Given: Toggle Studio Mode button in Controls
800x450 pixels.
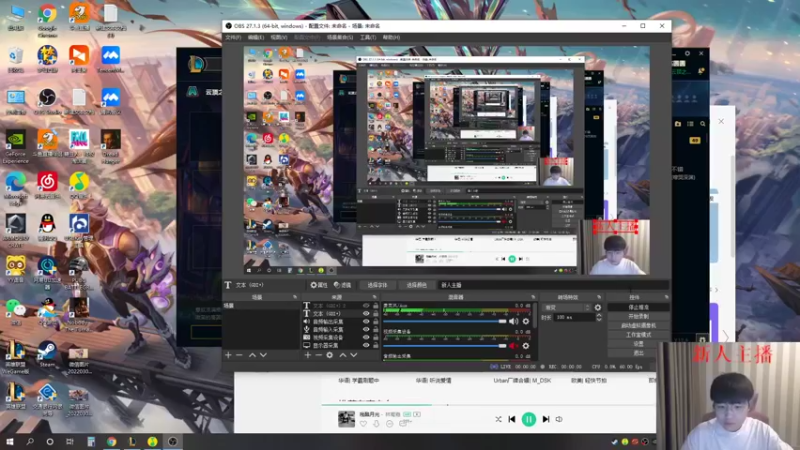Looking at the screenshot, I should (638, 335).
